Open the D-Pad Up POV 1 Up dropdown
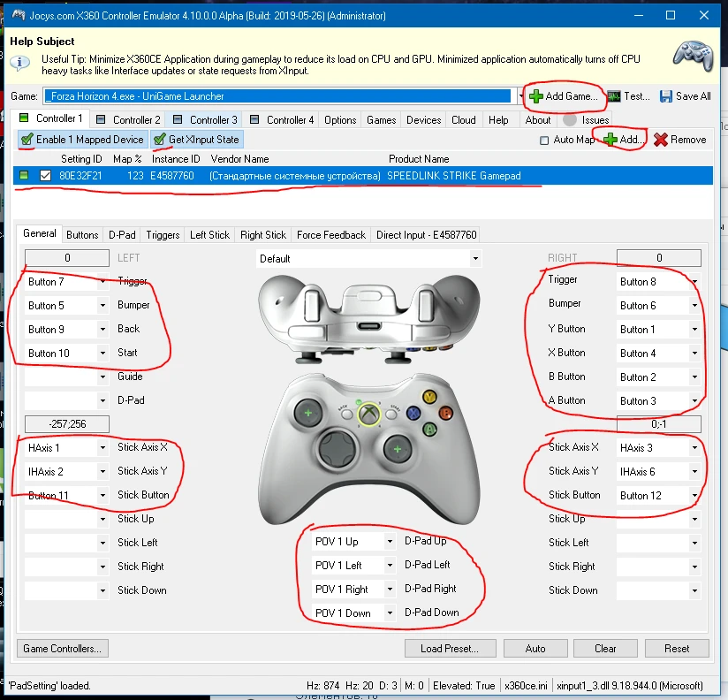This screenshot has width=728, height=700. tap(390, 541)
